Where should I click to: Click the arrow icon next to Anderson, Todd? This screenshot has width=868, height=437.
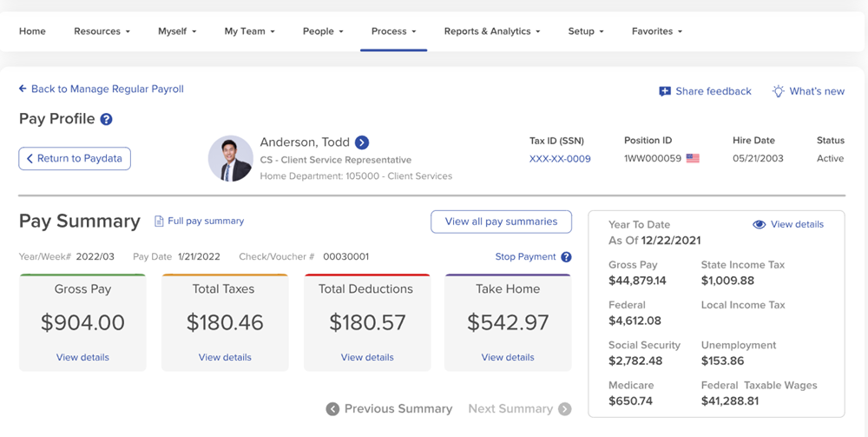tap(362, 142)
